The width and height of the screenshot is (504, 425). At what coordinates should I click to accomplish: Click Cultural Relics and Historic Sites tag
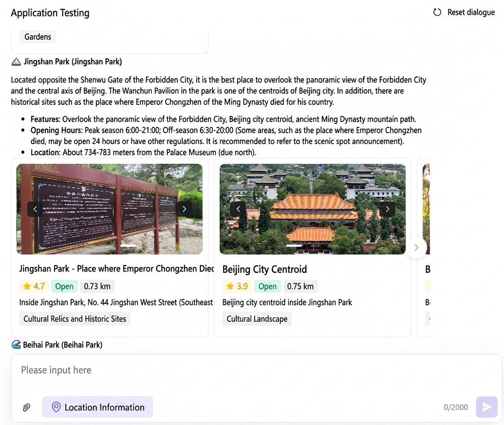[75, 319]
